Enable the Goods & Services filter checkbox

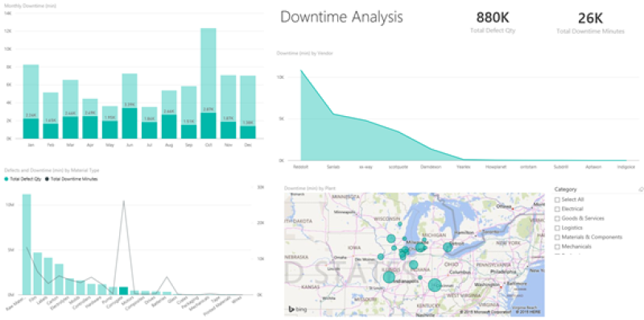(557, 218)
